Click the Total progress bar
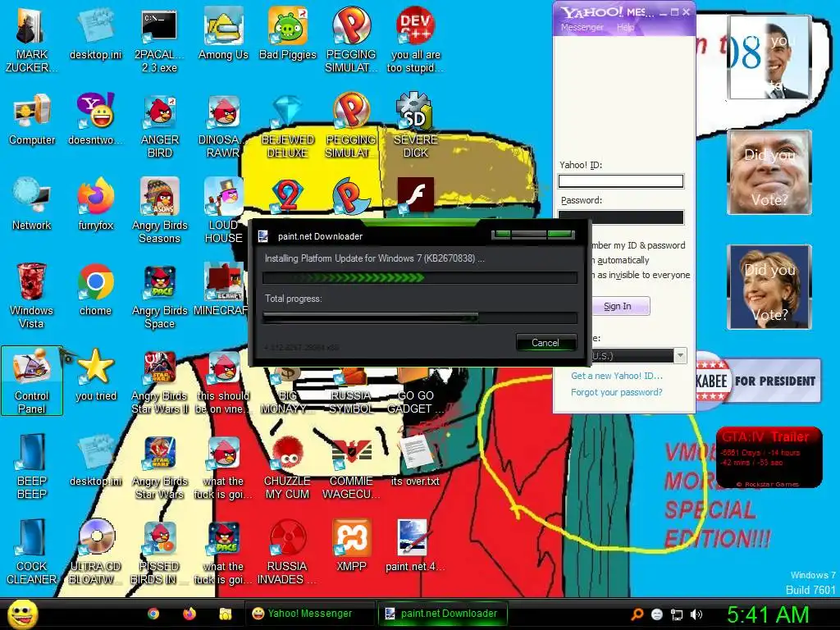 [x=420, y=317]
